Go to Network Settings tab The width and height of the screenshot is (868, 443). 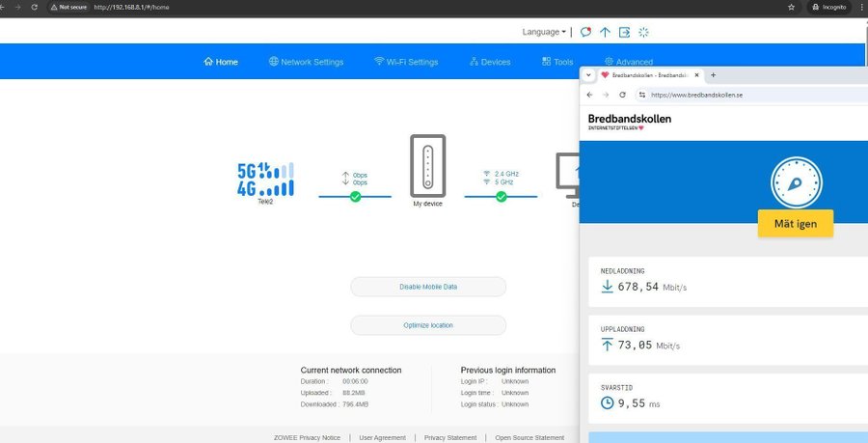pos(306,62)
